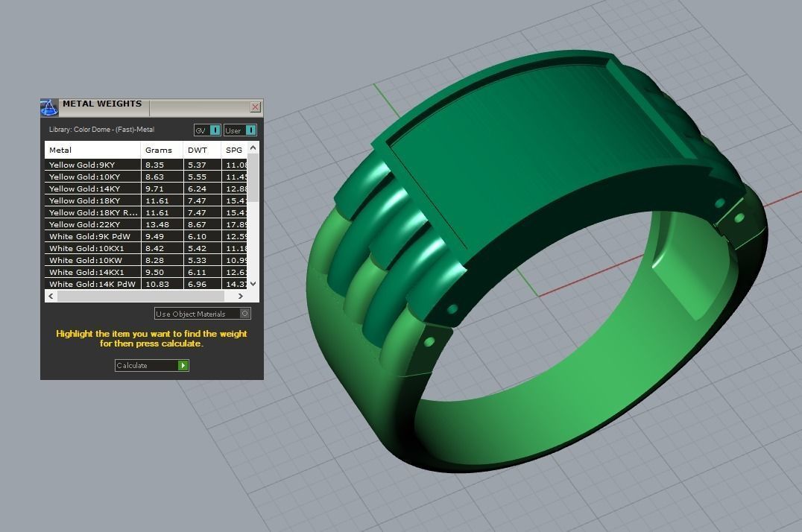Viewport: 802px width, 532px height.
Task: Click the 6.96 DWT value
Action: click(197, 284)
